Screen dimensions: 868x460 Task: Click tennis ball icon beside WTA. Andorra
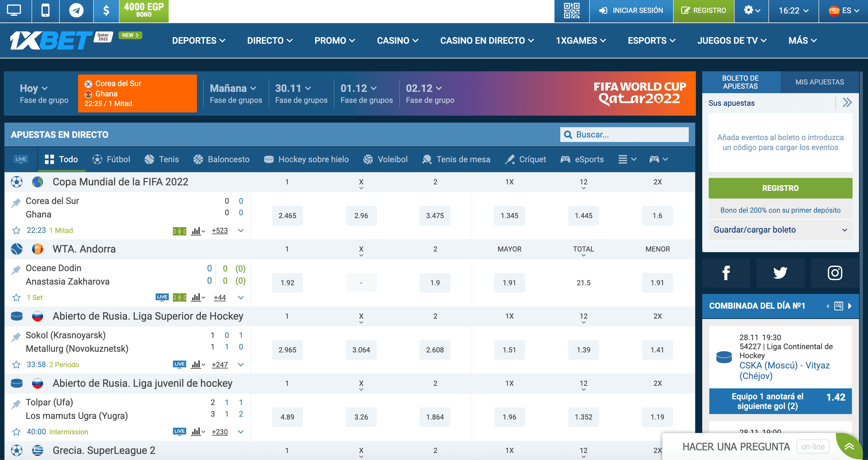point(16,249)
